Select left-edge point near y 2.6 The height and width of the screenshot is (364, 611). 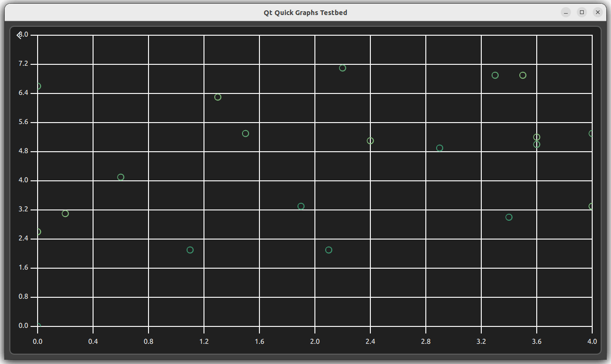tap(39, 232)
